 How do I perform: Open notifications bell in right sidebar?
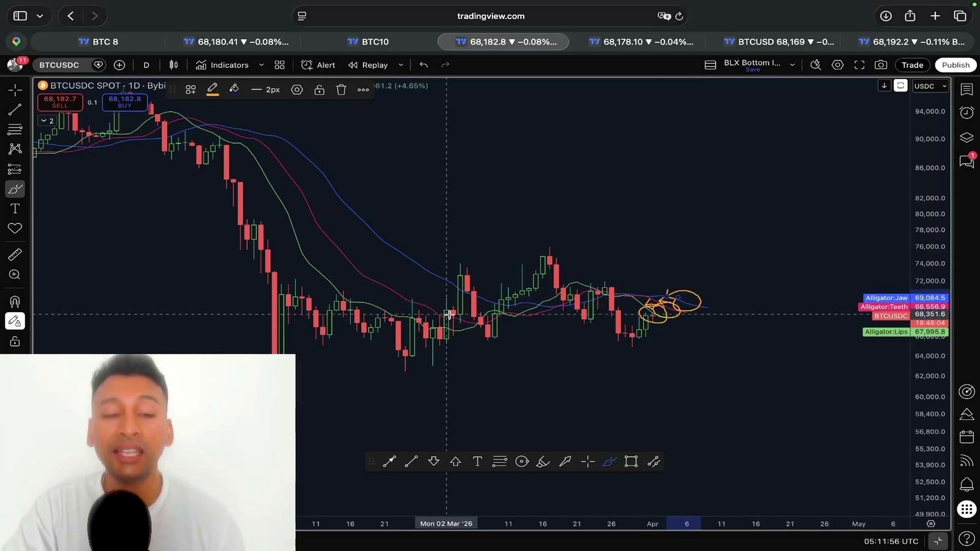pyautogui.click(x=967, y=484)
